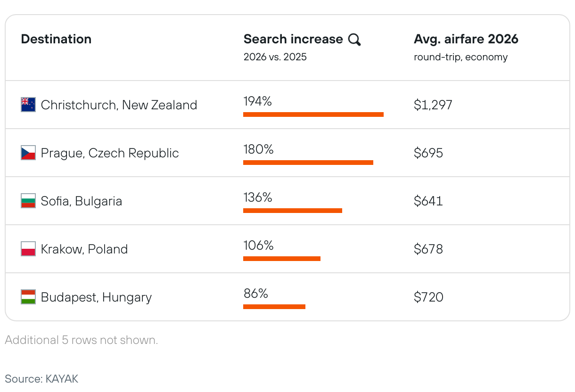Click the magnifying glass search icon
575x392 pixels.
pyautogui.click(x=354, y=40)
